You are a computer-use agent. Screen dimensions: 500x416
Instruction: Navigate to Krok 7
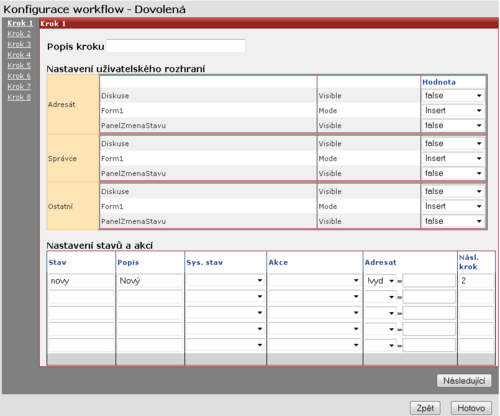[x=19, y=87]
